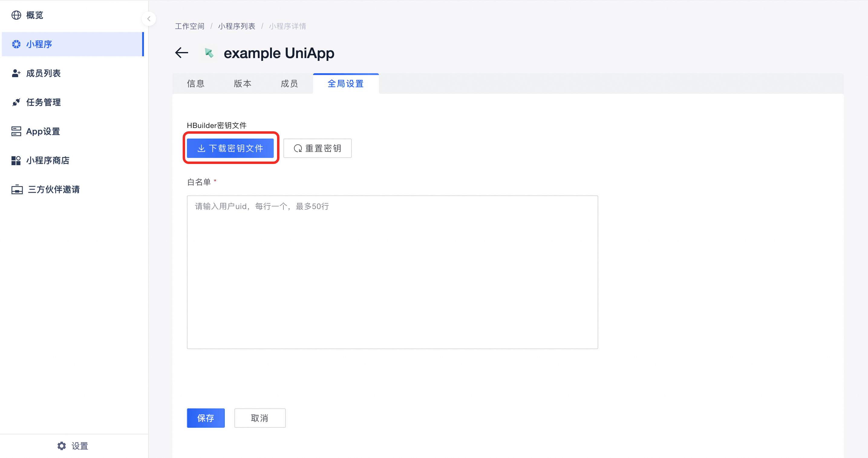This screenshot has height=458, width=868.
Task: Select the 成员 tab
Action: pyautogui.click(x=289, y=83)
